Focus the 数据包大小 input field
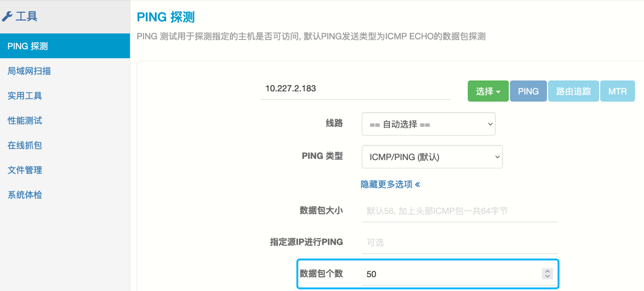Screen dimensions: 644x291 (459, 211)
